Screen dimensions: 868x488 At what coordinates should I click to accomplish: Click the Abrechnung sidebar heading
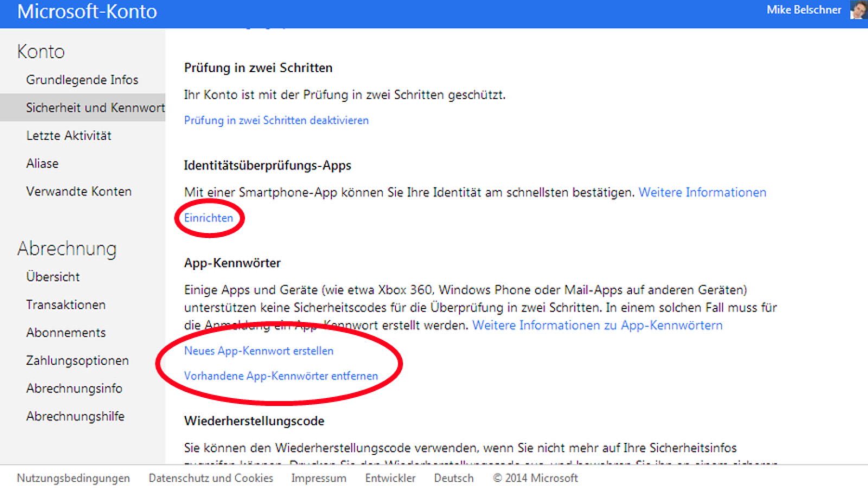coord(67,248)
